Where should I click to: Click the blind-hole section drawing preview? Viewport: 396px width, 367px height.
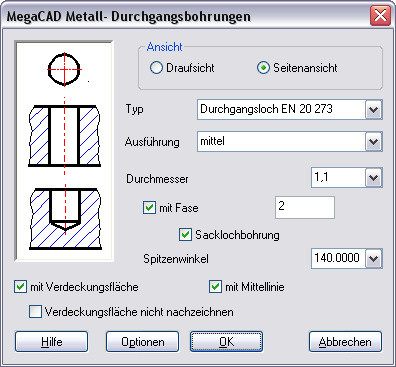coord(65,219)
